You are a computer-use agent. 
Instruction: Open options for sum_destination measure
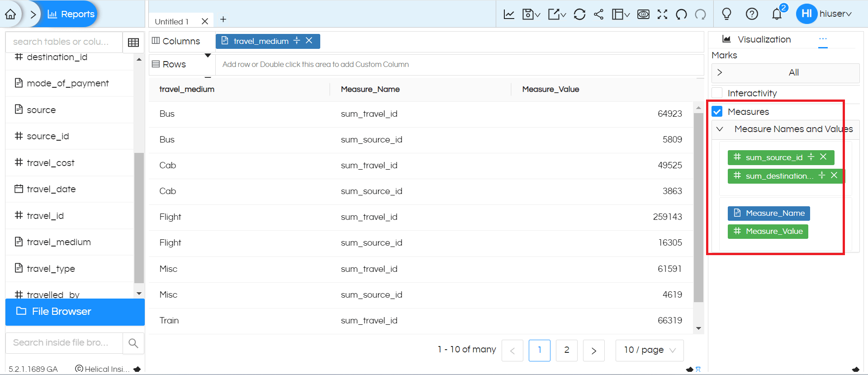click(822, 176)
